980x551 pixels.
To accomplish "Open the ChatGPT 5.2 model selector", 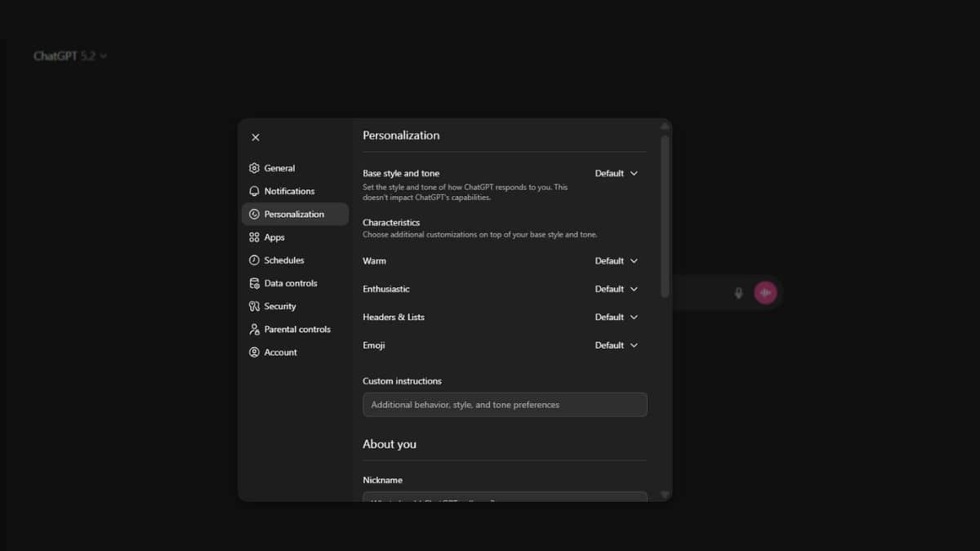I will pyautogui.click(x=70, y=56).
